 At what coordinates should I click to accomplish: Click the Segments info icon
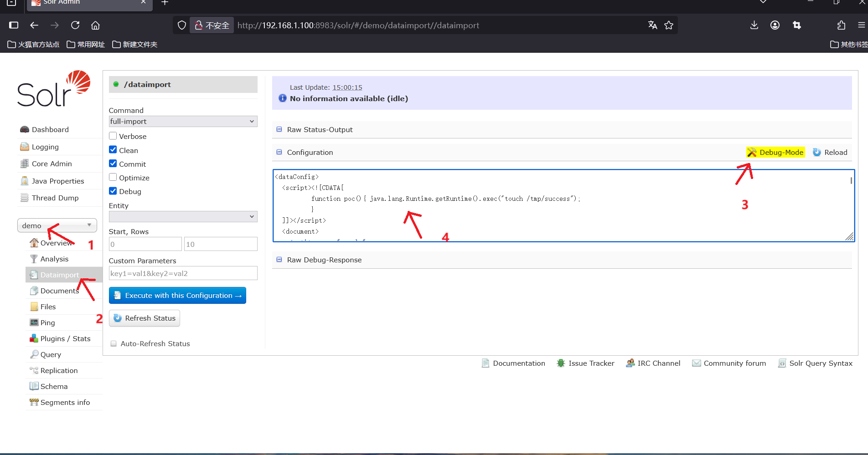34,402
